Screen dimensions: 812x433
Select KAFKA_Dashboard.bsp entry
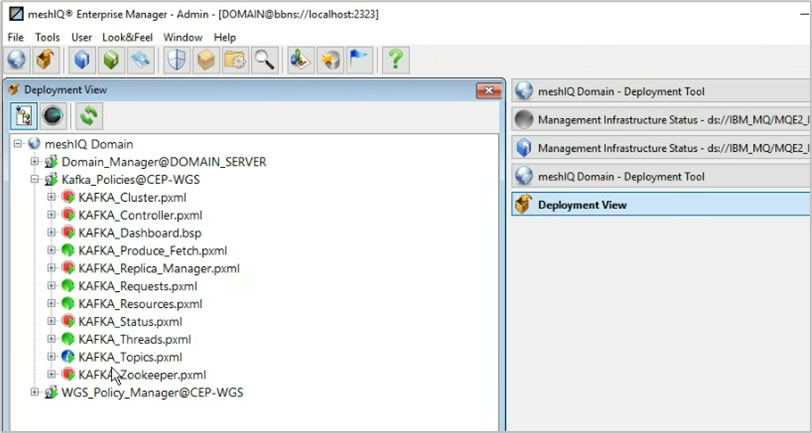(140, 233)
